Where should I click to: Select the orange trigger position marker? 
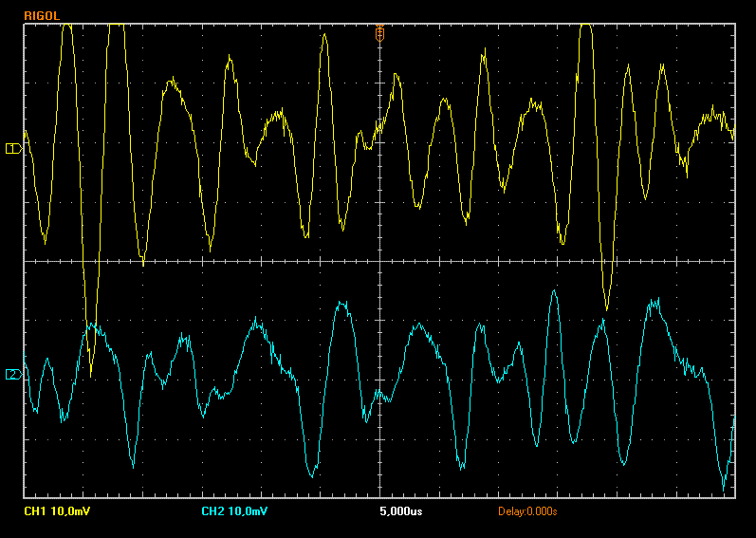pos(379,33)
